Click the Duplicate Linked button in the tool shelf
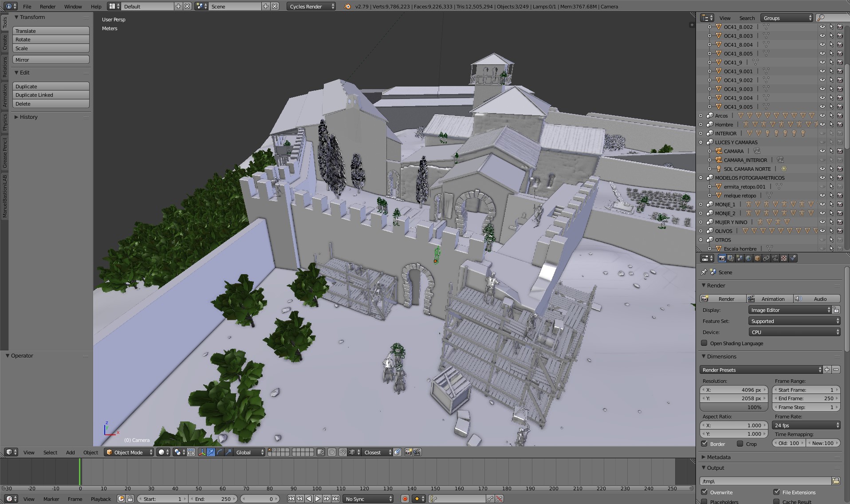The image size is (850, 504). coord(51,94)
